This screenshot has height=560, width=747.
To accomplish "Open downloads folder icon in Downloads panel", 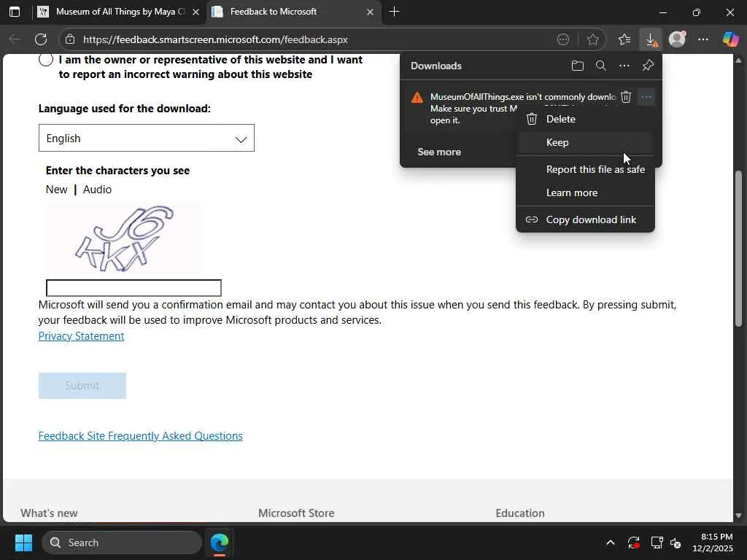I will 578,66.
